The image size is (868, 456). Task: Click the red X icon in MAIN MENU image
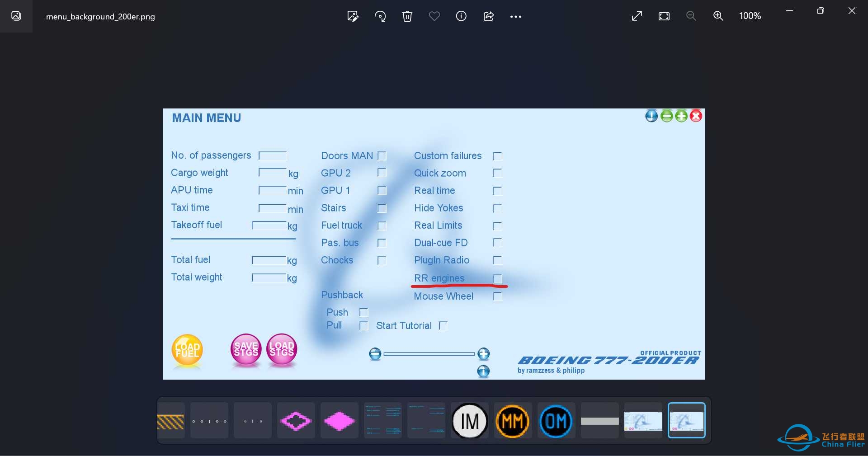tap(696, 116)
